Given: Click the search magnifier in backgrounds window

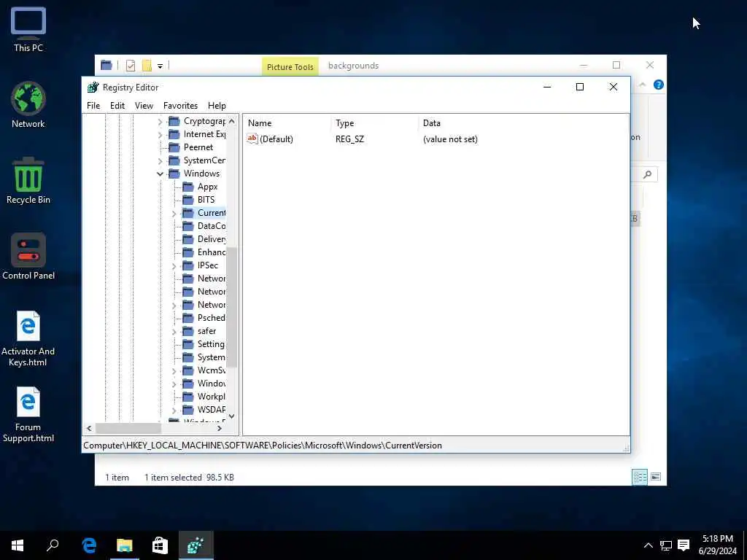Looking at the screenshot, I should [648, 175].
